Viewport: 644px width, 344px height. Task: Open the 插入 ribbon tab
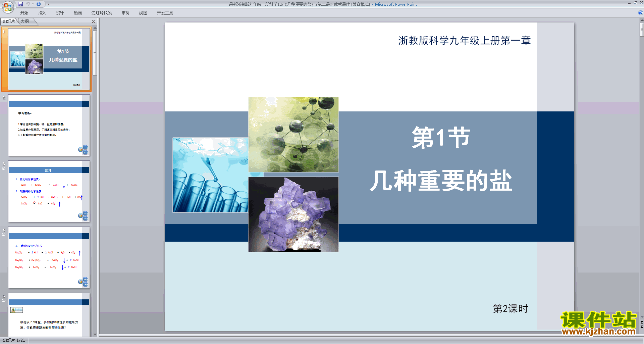click(42, 13)
